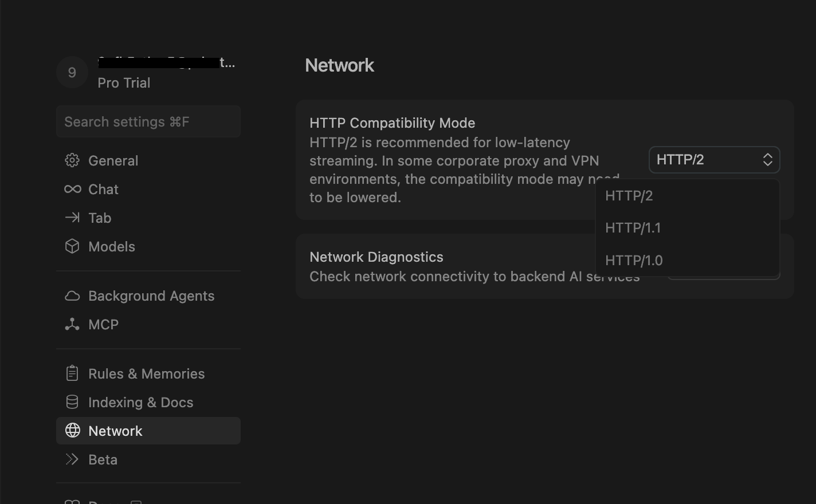This screenshot has height=504, width=816.
Task: Select HTTP/1.1 from the dropdown list
Action: click(633, 227)
